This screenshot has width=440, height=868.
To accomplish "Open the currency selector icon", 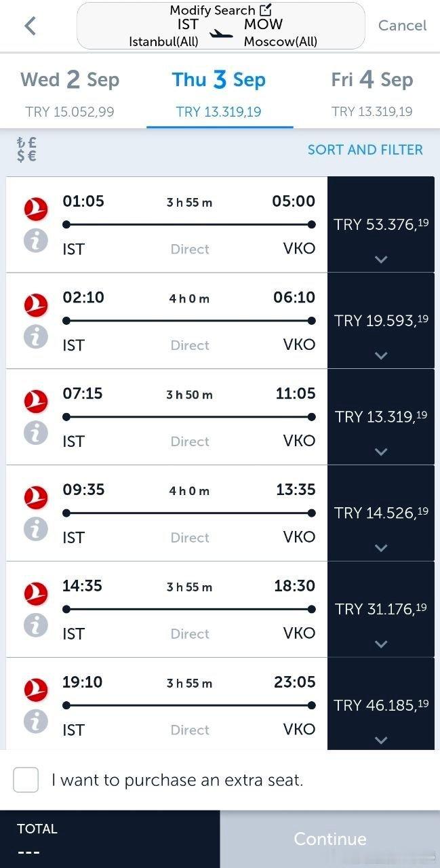I will [x=28, y=149].
